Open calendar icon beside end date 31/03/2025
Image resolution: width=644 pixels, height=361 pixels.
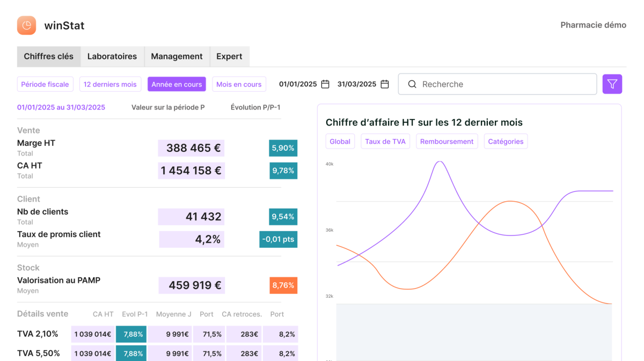(x=385, y=84)
